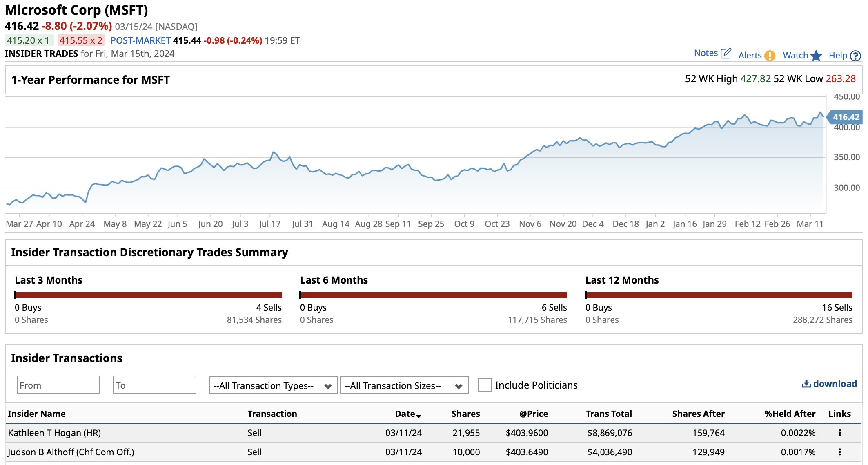Click the 415.55 x 2 ask quote
Viewport: 868px width, 465px height.
coord(81,40)
